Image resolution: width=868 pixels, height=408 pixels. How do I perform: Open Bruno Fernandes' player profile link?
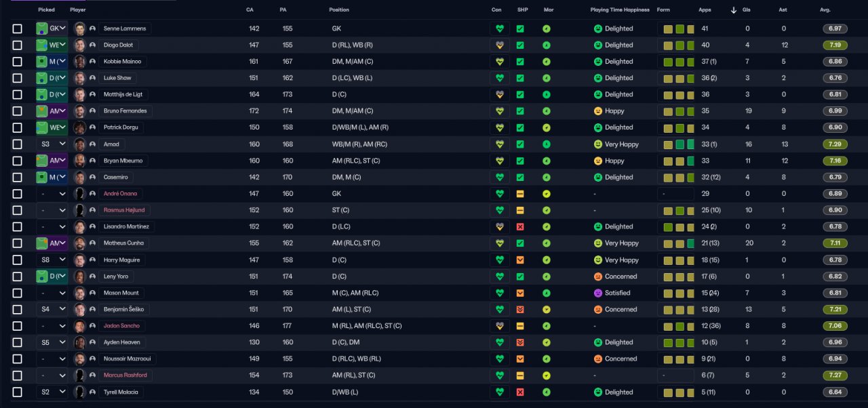[125, 111]
